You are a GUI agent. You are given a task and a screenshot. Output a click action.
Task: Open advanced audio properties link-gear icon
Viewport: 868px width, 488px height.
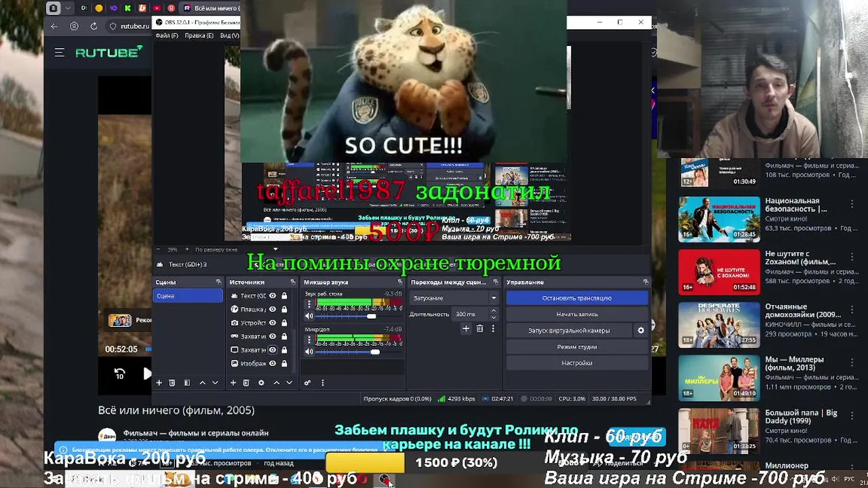308,383
